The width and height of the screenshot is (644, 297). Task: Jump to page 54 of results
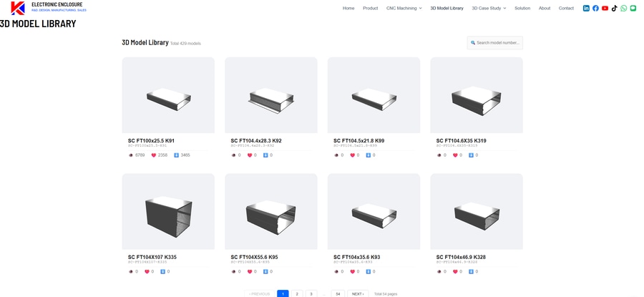click(x=338, y=293)
